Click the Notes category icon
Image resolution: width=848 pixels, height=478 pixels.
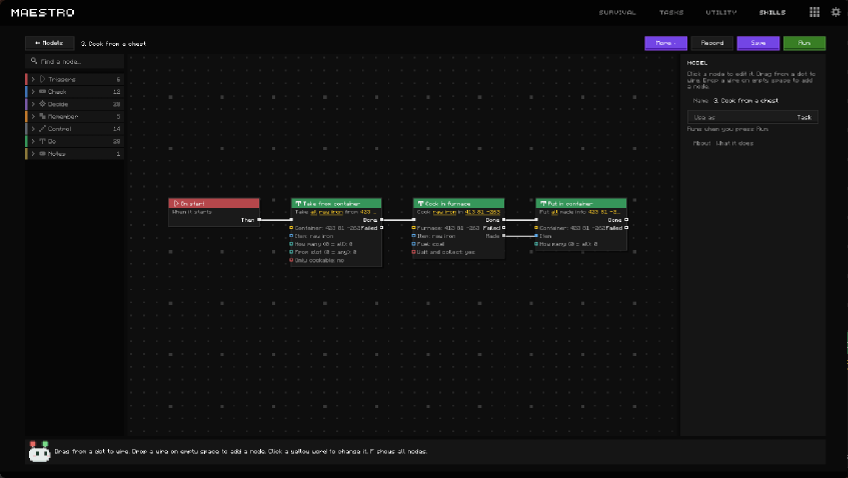(x=42, y=154)
